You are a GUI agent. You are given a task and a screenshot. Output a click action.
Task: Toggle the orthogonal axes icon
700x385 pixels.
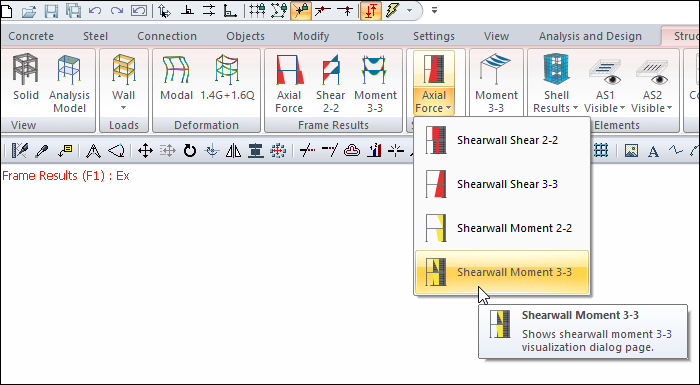click(x=230, y=11)
